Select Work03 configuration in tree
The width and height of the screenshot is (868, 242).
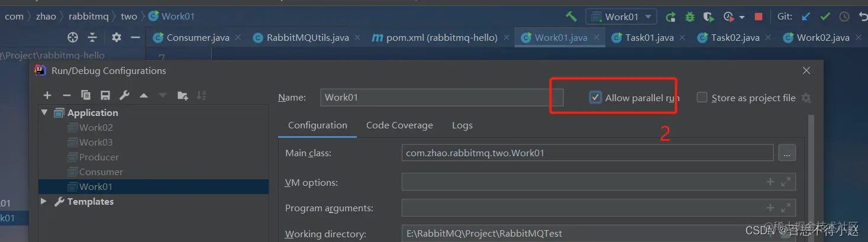click(96, 142)
